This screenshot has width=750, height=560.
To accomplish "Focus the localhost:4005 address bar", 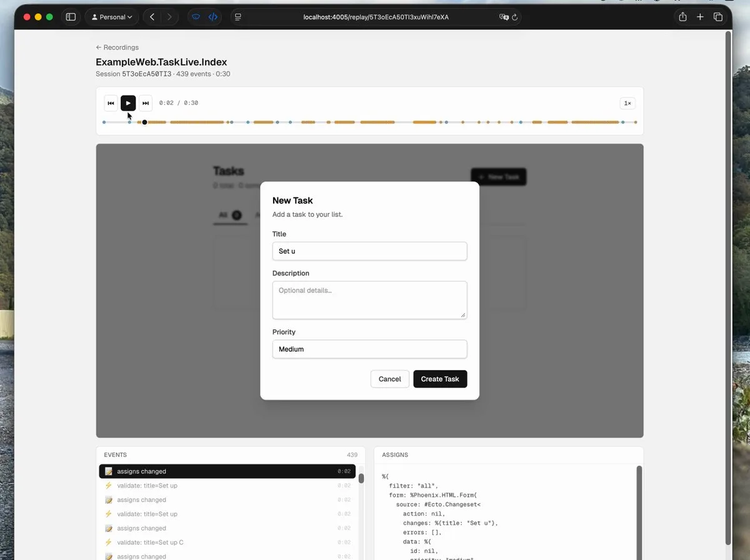I will click(x=376, y=17).
